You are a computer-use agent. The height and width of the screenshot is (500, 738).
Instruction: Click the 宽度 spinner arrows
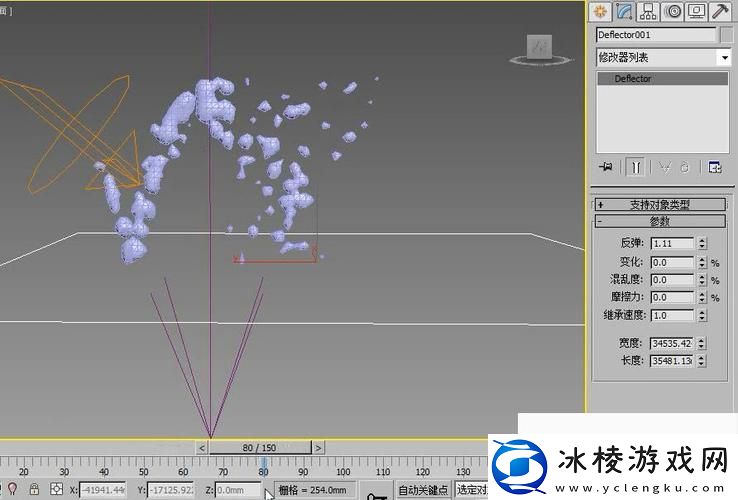pos(701,343)
